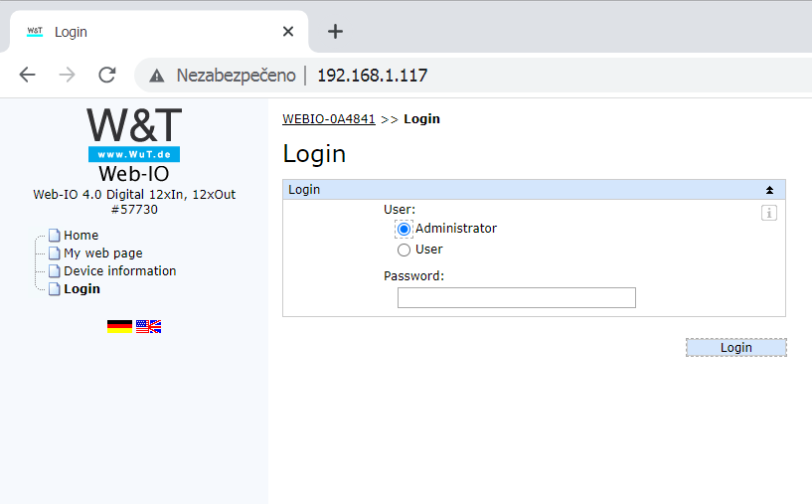Image resolution: width=812 pixels, height=504 pixels.
Task: Open Home in the navigation tree
Action: click(x=81, y=236)
